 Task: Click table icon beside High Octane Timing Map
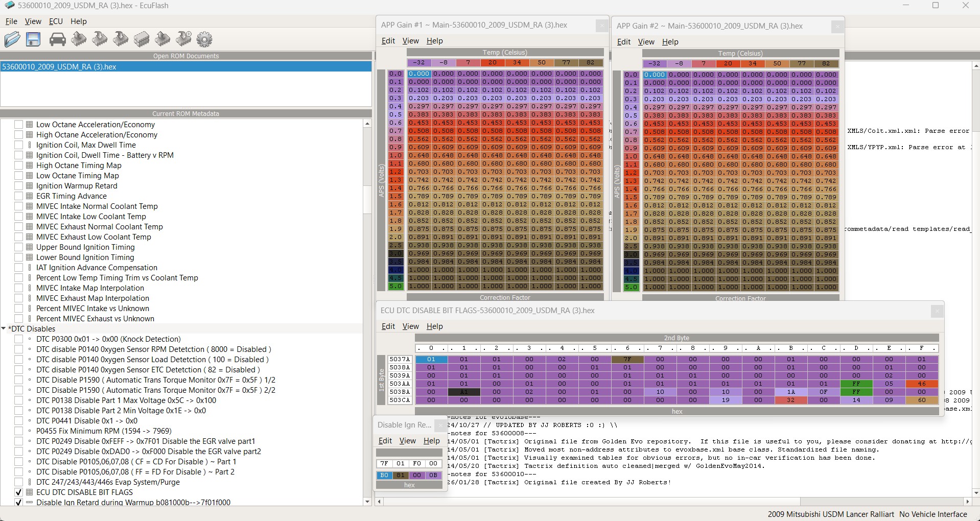pos(30,165)
